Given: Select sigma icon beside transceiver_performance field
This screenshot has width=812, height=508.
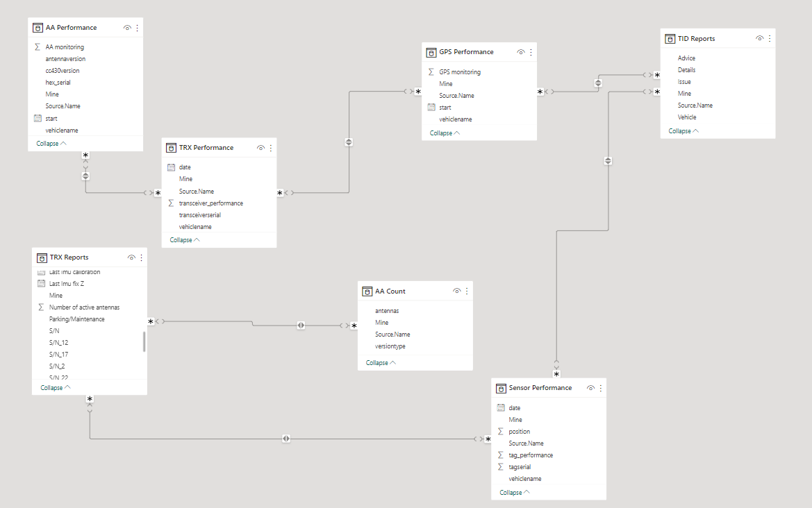Looking at the screenshot, I should tap(171, 203).
